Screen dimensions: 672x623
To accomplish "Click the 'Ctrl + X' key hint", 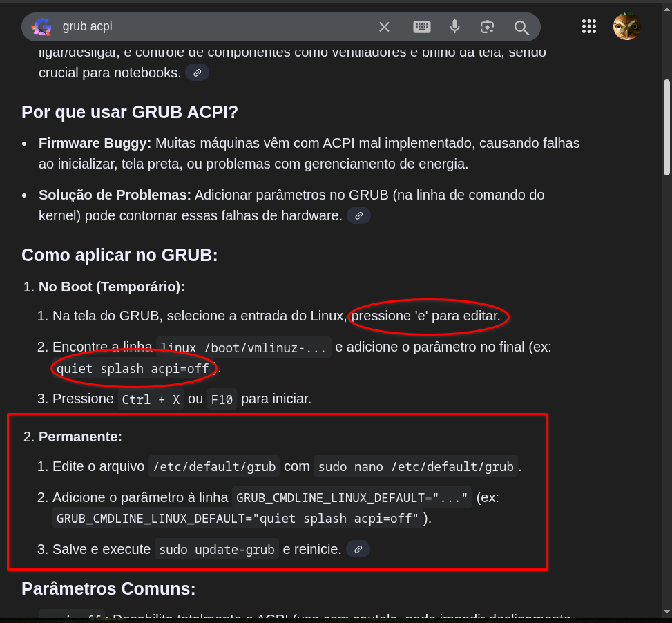I will coord(151,399).
